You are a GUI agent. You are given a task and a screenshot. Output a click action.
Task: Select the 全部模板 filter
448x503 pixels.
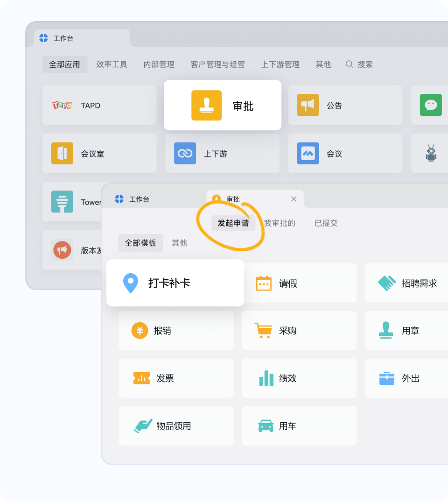140,243
